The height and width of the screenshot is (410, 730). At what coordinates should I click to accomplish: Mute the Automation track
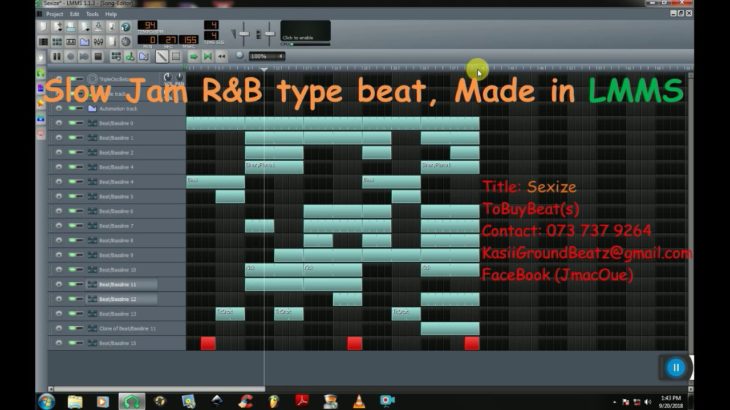pyautogui.click(x=72, y=108)
